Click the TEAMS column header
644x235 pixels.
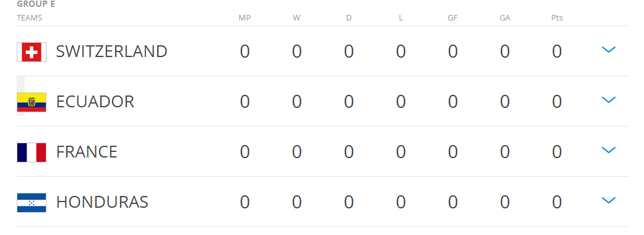[x=30, y=18]
